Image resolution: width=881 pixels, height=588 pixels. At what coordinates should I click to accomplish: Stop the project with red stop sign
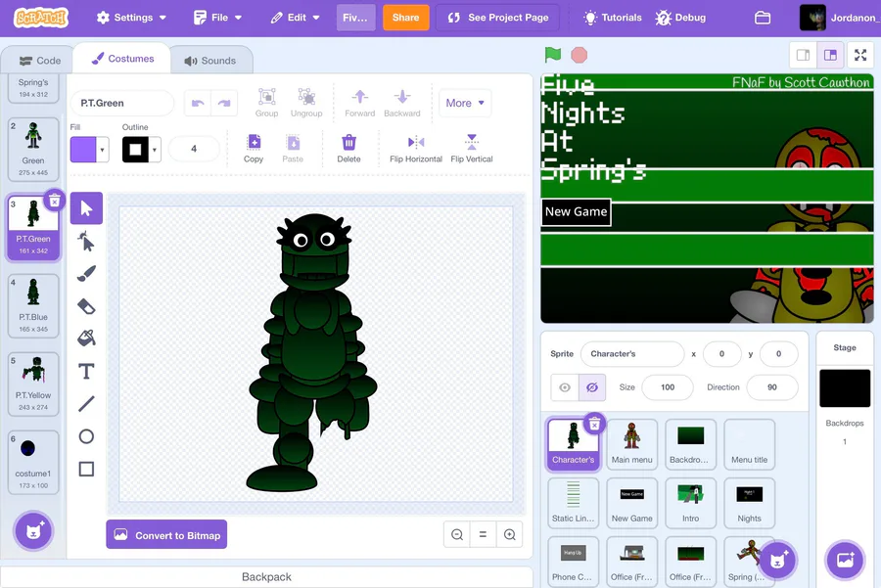click(579, 55)
